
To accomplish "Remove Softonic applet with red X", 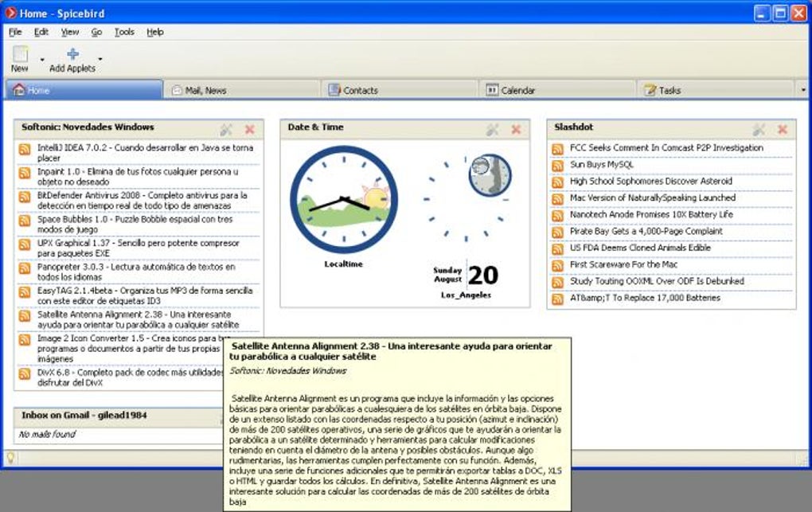I will tap(250, 130).
